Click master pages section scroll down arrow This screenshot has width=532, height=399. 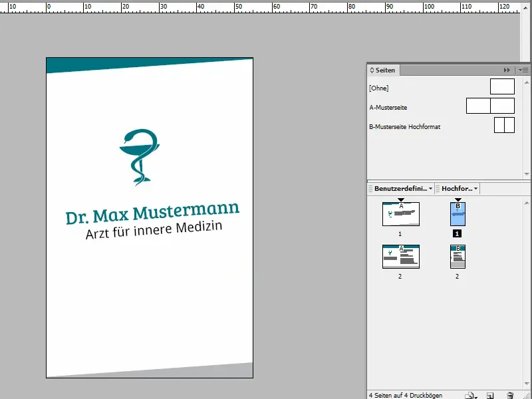527,174
